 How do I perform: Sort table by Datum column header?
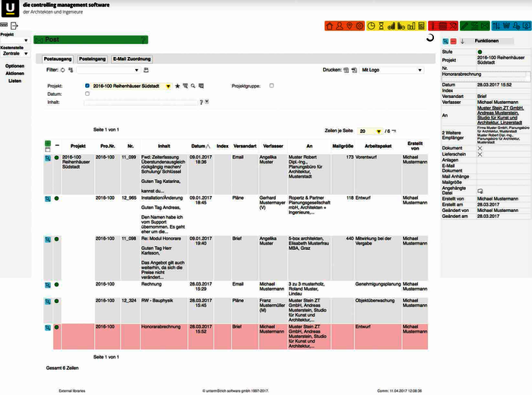[201, 146]
